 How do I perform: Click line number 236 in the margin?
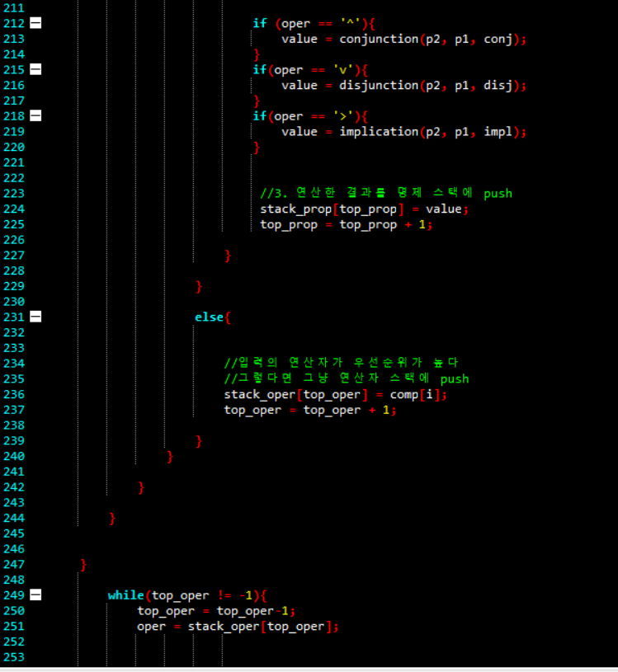[x=14, y=395]
